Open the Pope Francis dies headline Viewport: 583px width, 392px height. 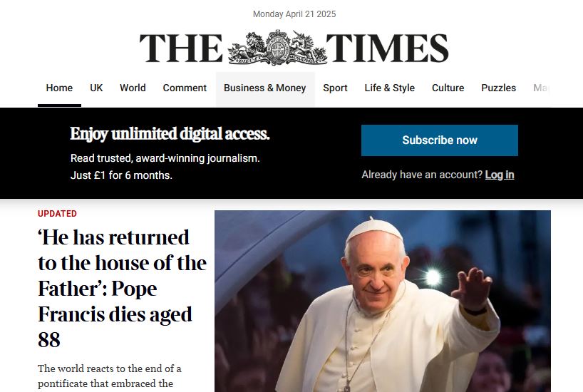point(122,288)
